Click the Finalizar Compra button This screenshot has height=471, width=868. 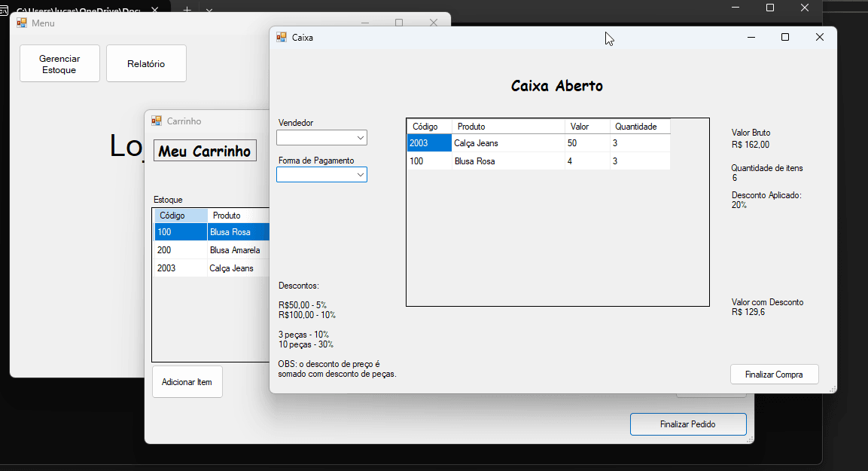click(x=774, y=375)
